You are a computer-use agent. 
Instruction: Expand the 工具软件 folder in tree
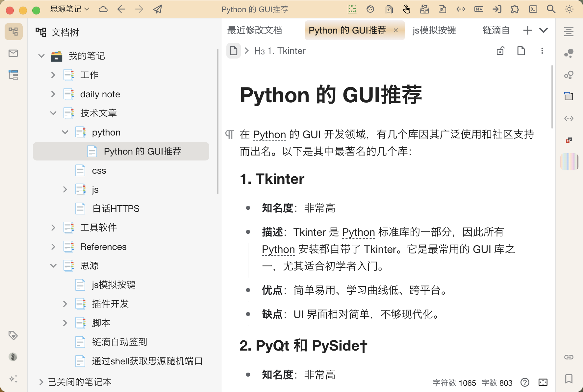[x=53, y=228]
